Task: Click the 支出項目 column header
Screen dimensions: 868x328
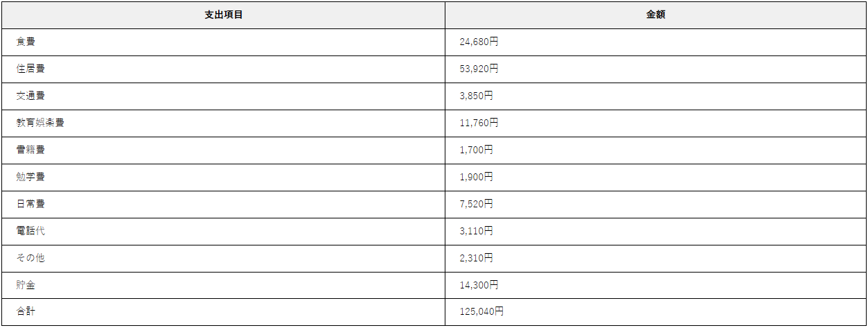Action: (223, 15)
